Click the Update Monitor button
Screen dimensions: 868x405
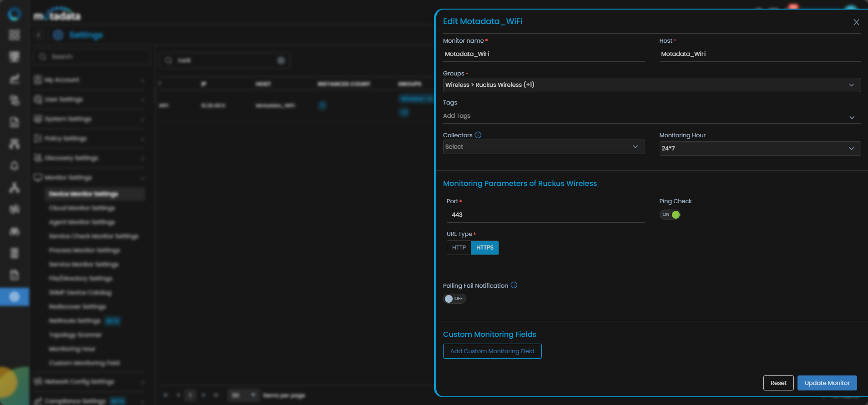[x=827, y=383]
